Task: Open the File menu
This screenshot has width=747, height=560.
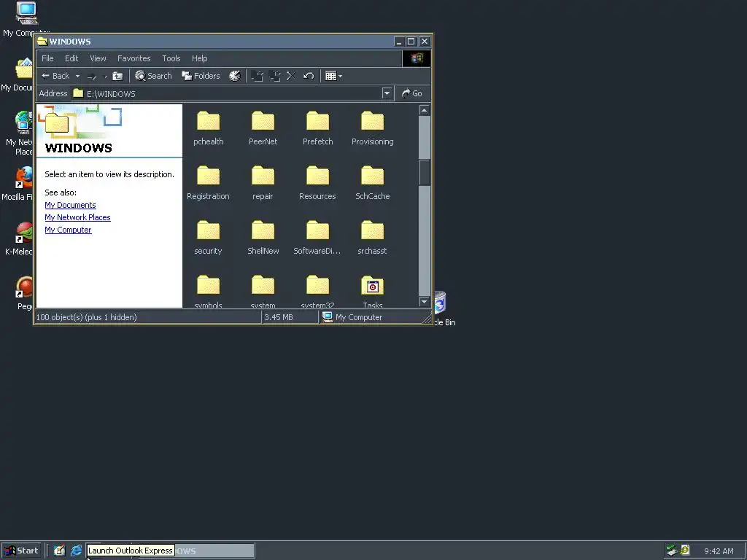Action: 47,58
